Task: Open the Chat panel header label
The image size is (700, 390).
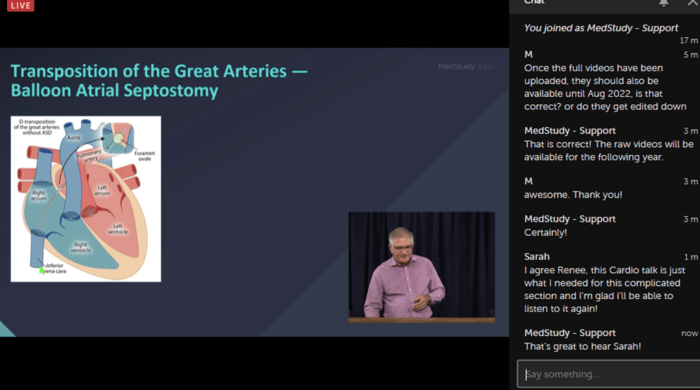Action: [x=534, y=2]
